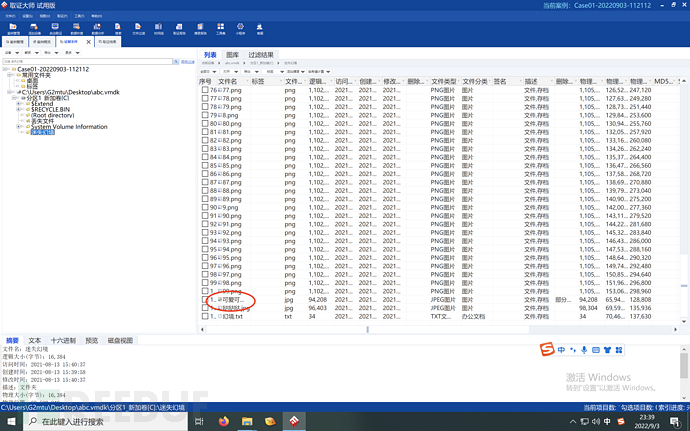Open the 文件(F) menu
690x431 pixels.
(10, 16)
